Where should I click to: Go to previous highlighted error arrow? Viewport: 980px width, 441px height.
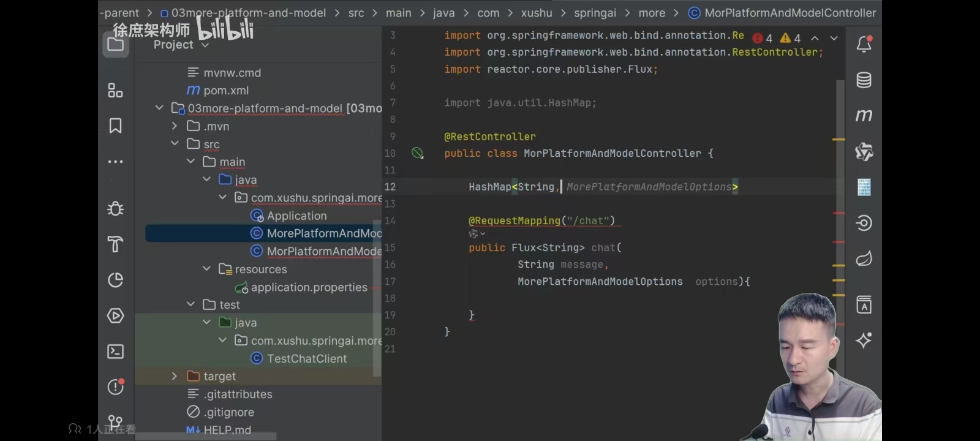click(x=815, y=38)
